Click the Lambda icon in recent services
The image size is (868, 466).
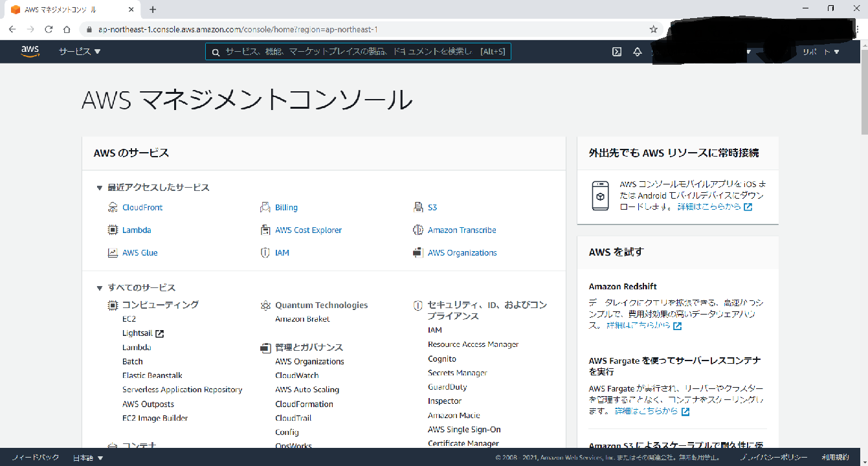click(113, 230)
